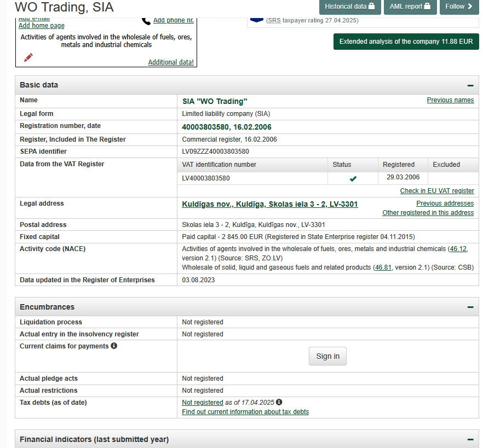Click VAT identification number column header
The image size is (483, 448).
[x=219, y=165]
